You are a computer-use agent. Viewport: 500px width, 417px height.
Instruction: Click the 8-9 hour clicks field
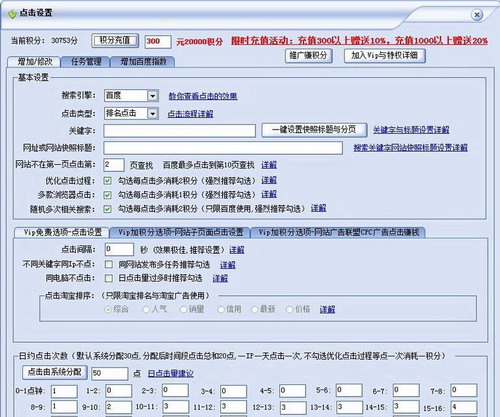[x=64, y=407]
